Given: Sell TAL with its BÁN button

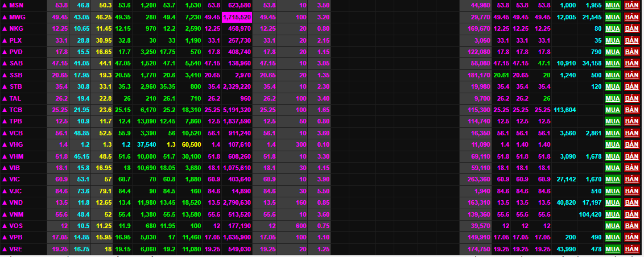Looking at the screenshot, I should point(631,98).
